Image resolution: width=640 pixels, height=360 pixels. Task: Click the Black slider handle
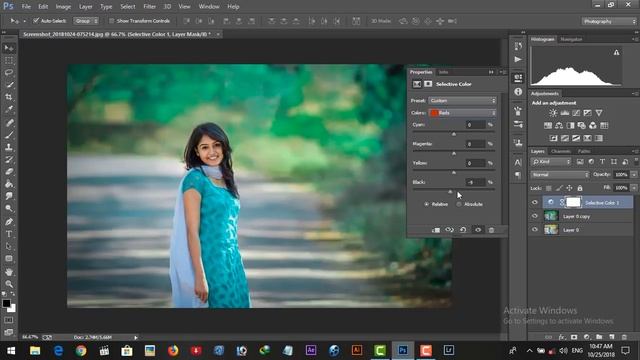click(x=451, y=191)
